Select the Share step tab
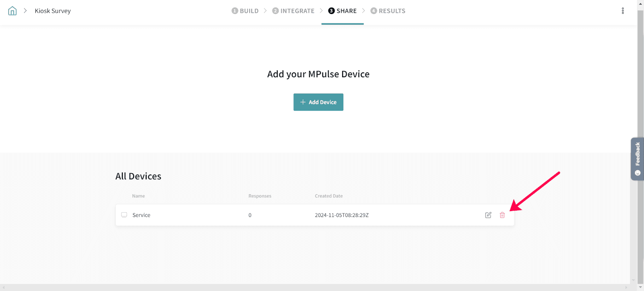This screenshot has height=291, width=644. pyautogui.click(x=343, y=11)
